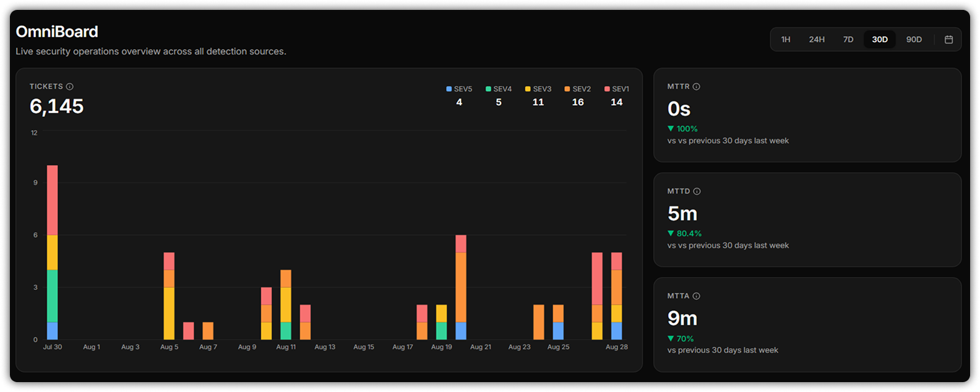Toggle the SEV3 legend series
980x392 pixels.
(538, 89)
